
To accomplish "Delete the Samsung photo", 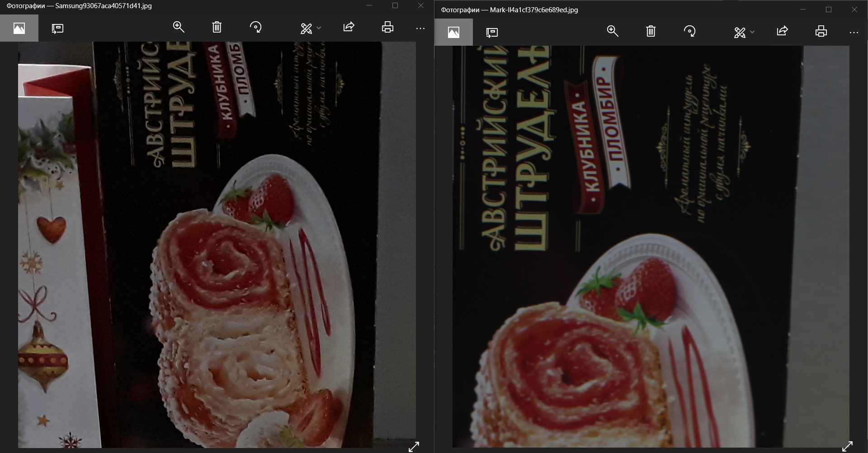I will pyautogui.click(x=217, y=27).
